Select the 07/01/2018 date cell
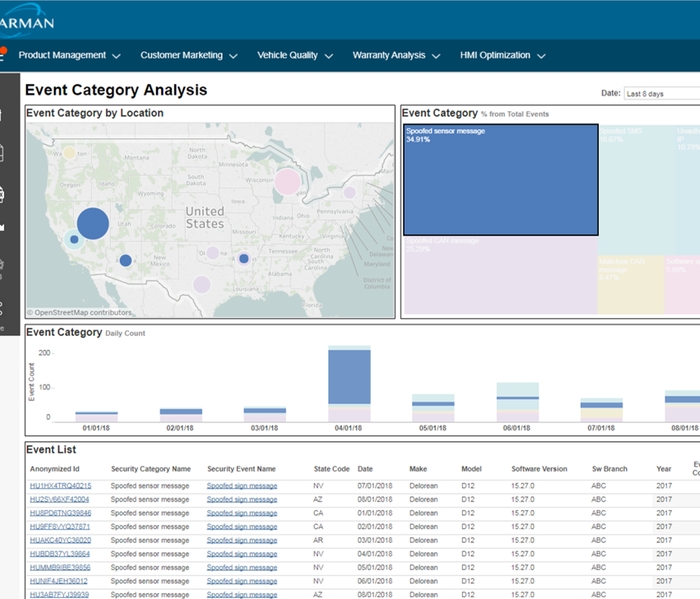Image resolution: width=700 pixels, height=599 pixels. click(x=375, y=486)
